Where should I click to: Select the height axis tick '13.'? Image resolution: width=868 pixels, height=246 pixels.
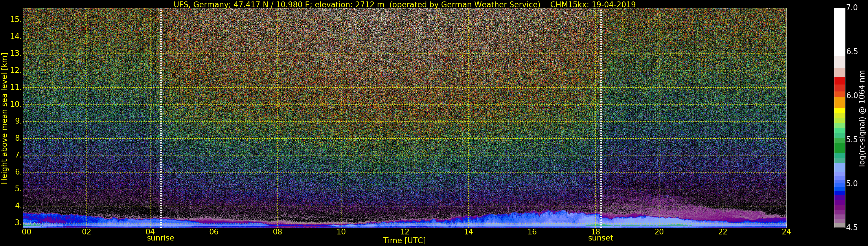(x=16, y=54)
